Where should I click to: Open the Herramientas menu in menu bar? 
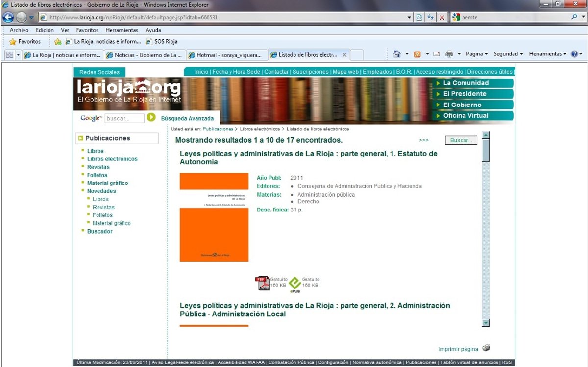[x=122, y=30]
